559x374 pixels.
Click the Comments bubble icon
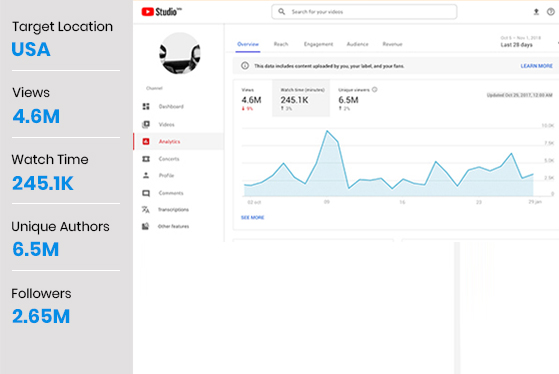pos(146,193)
